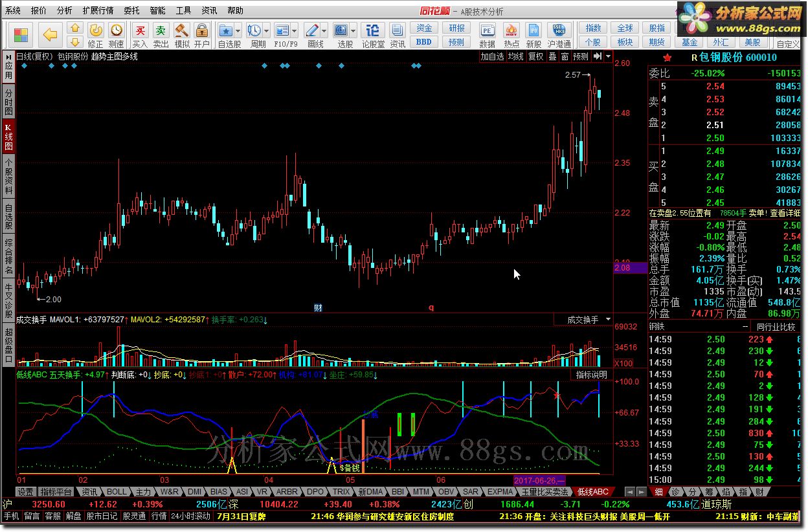Click the 24小时滚动 news ticker tab
Screen dimensions: 808x532
pyautogui.click(x=190, y=516)
